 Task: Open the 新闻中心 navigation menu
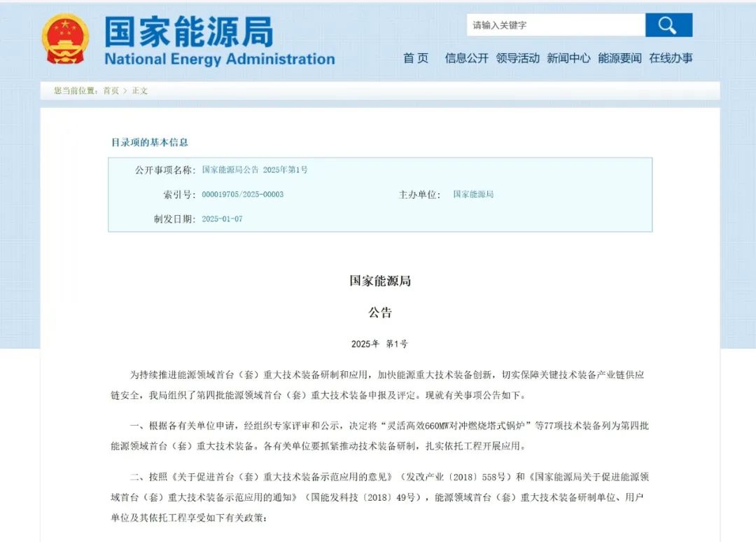568,58
